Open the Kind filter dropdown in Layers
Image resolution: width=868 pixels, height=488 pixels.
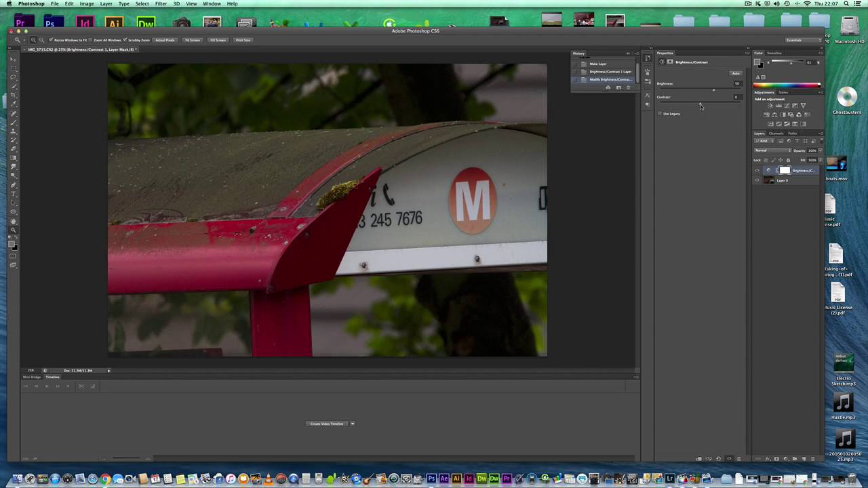pyautogui.click(x=765, y=141)
